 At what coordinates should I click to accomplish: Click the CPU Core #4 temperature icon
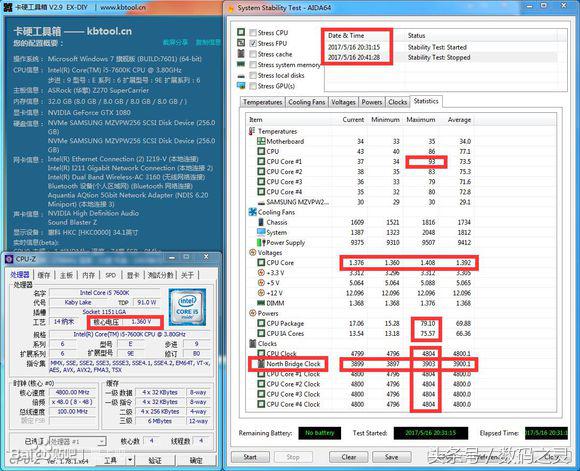(261, 192)
